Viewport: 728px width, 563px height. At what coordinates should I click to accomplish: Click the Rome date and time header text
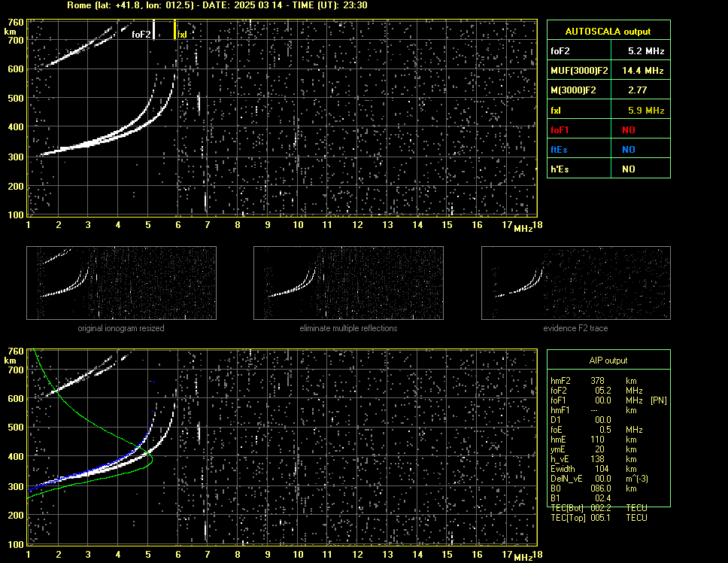pos(217,5)
